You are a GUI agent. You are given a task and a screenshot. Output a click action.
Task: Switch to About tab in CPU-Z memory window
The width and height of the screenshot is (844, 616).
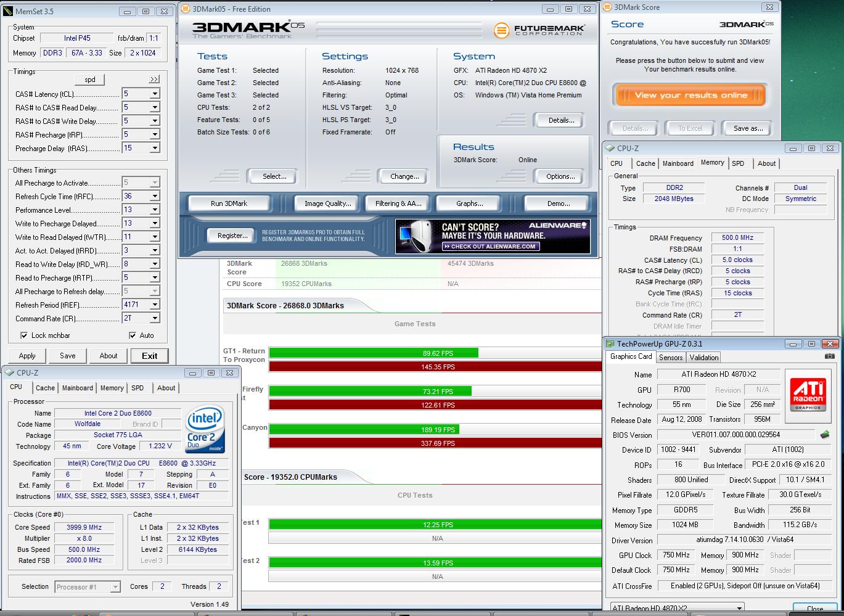pos(767,163)
